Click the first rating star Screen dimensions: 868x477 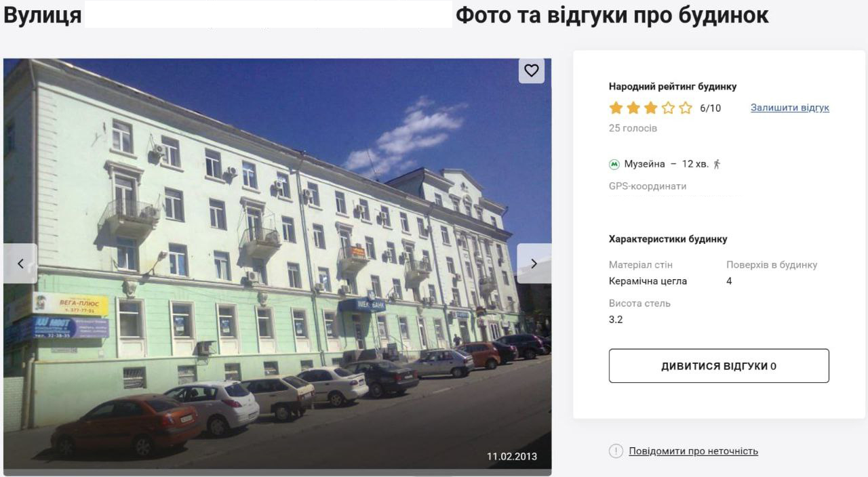[616, 108]
